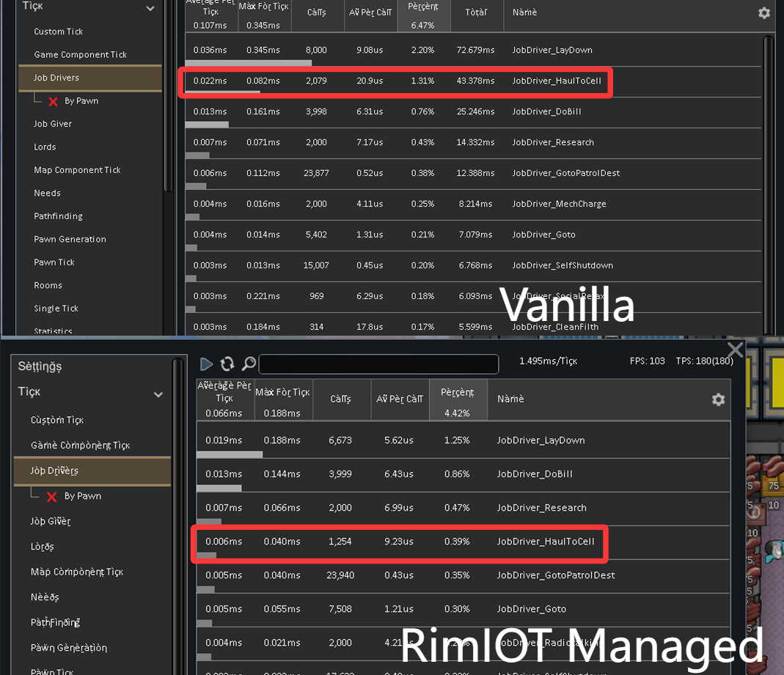This screenshot has width=784, height=675.
Task: Sort by Calls column in RimIOT Managed table
Action: click(x=341, y=399)
